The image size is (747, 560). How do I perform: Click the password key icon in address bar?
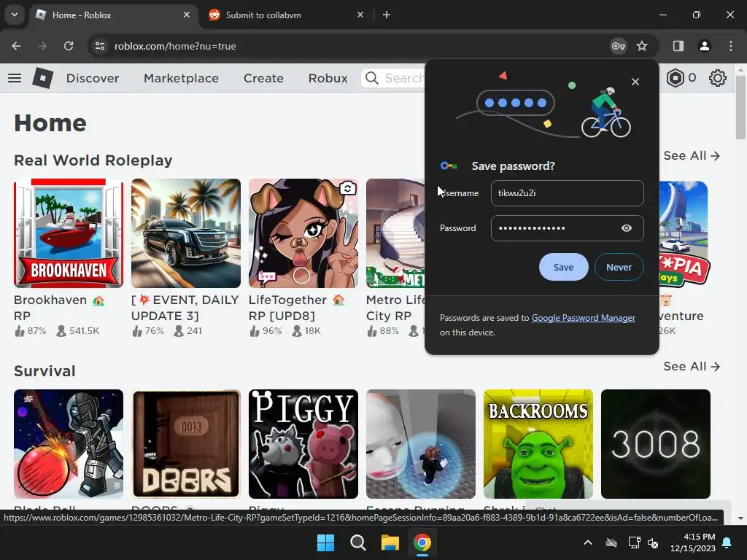(x=619, y=46)
